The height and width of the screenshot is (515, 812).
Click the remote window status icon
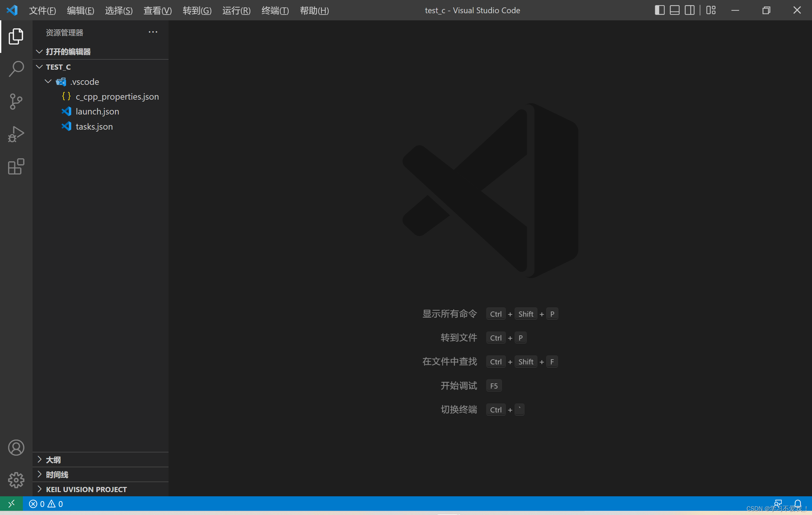point(11,504)
